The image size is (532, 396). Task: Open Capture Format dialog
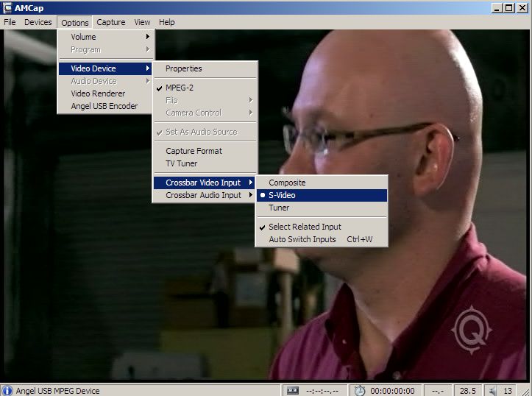coord(205,151)
